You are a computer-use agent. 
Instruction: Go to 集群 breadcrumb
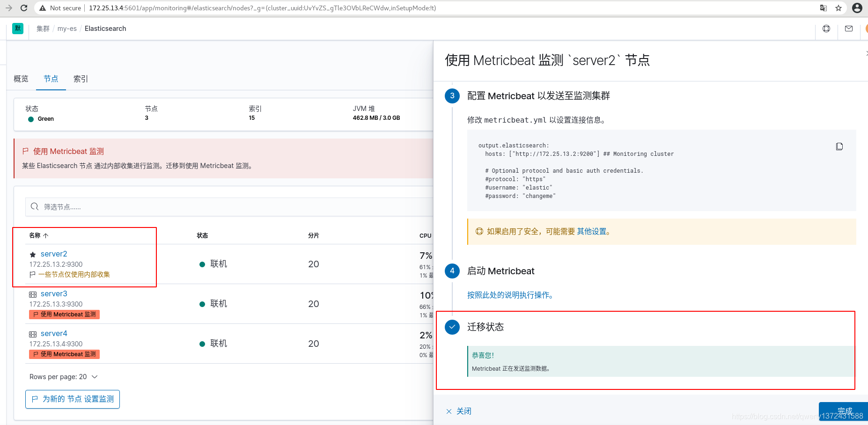click(x=43, y=29)
